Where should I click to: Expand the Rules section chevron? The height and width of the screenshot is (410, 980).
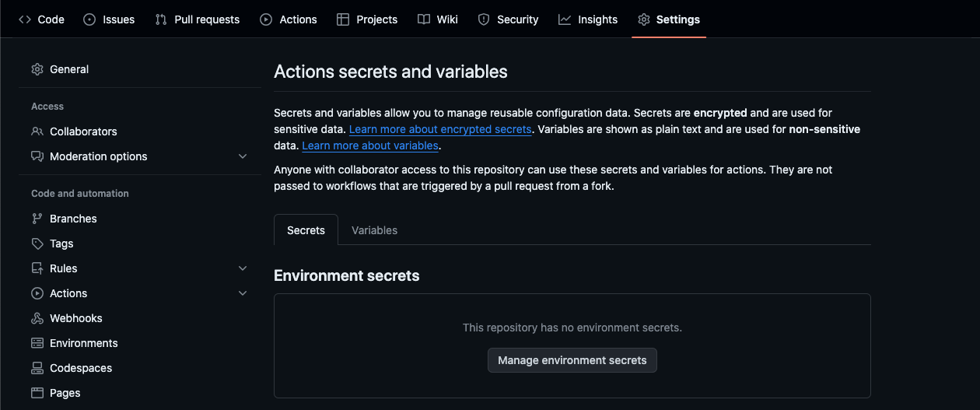click(243, 268)
